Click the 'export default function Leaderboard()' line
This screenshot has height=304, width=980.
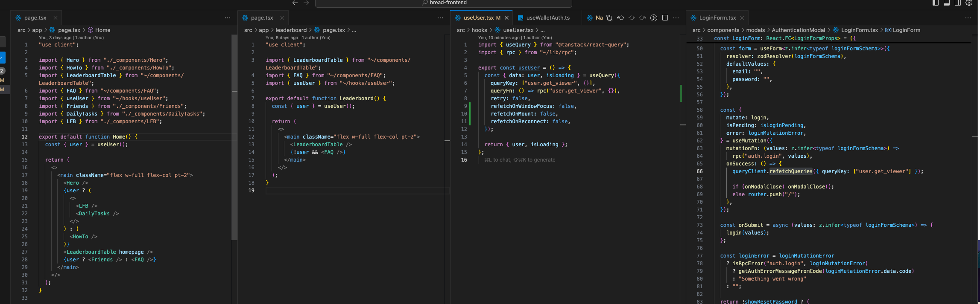coord(325,98)
